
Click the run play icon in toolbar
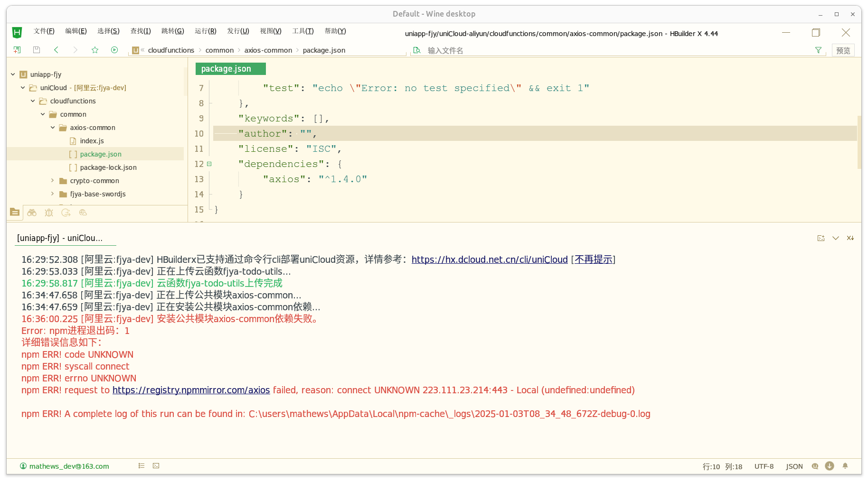pyautogui.click(x=114, y=50)
